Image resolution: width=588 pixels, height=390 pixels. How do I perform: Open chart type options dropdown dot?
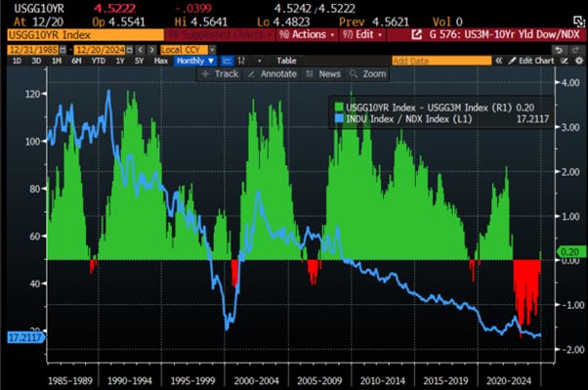pos(259,61)
